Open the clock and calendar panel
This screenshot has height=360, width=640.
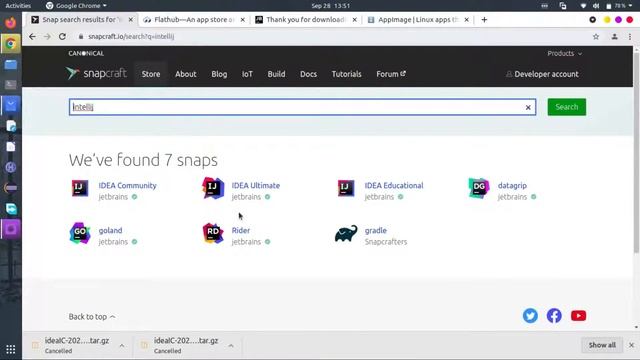(x=331, y=6)
